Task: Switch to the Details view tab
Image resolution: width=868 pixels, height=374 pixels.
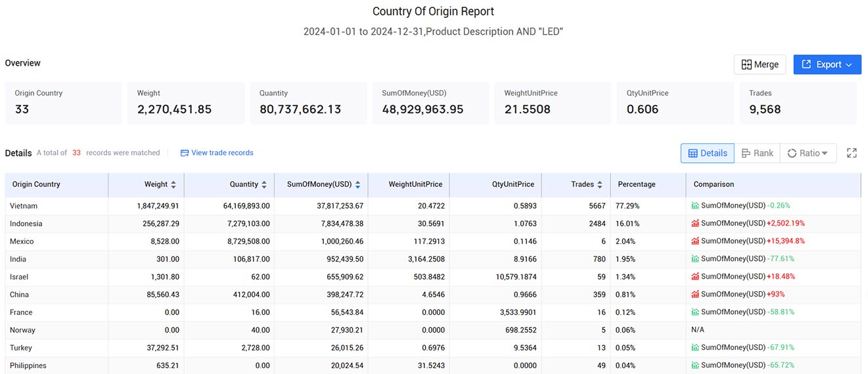Action: (708, 153)
